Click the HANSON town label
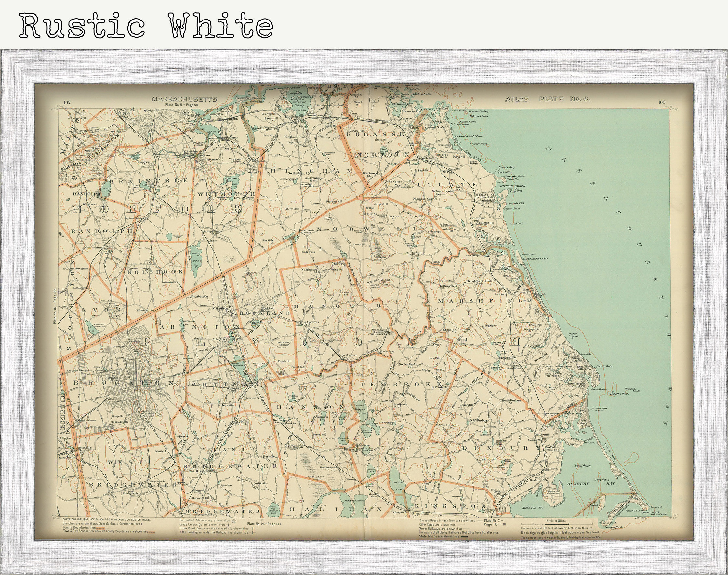Screen dimensions: 728x575 311,407
